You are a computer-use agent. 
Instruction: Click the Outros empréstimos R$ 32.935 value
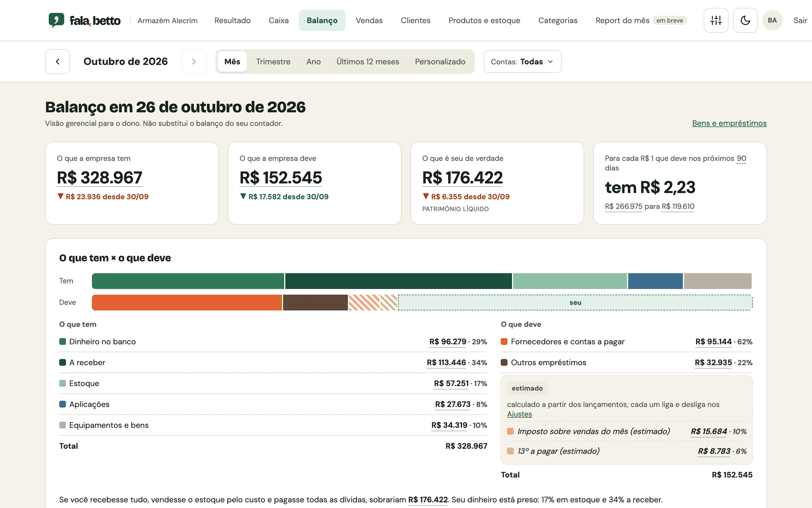713,363
